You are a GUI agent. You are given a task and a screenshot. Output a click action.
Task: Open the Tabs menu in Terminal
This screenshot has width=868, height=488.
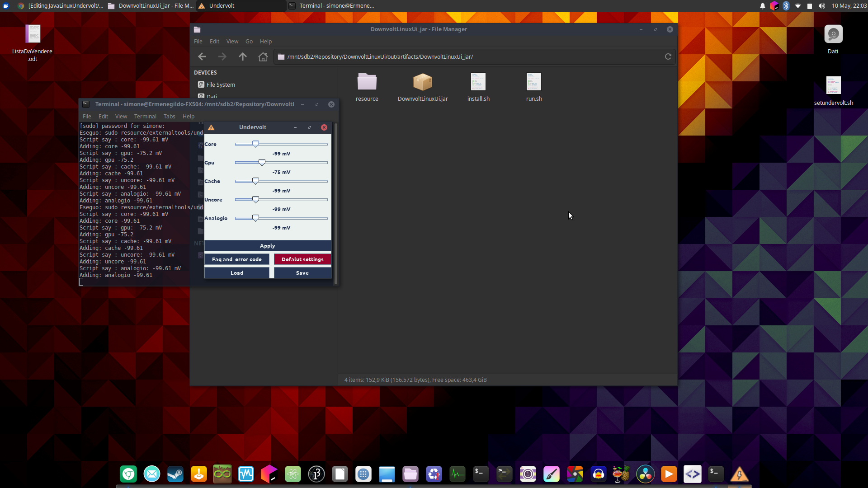(x=169, y=116)
